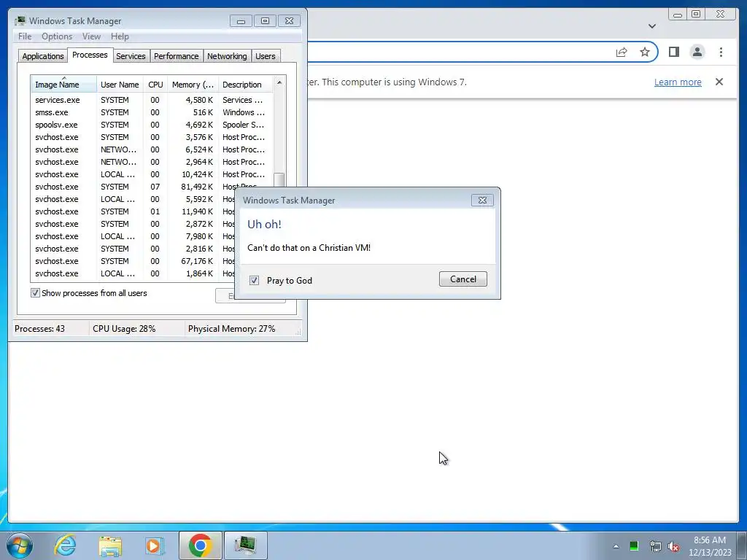Switch to the Performance tab
747x560 pixels.
[x=176, y=56]
